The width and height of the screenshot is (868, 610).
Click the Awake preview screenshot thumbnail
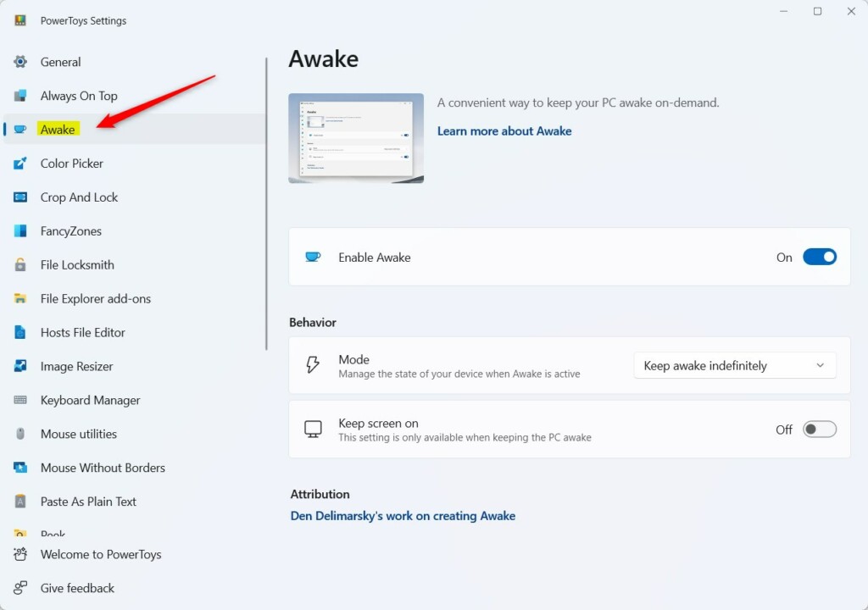(x=356, y=138)
